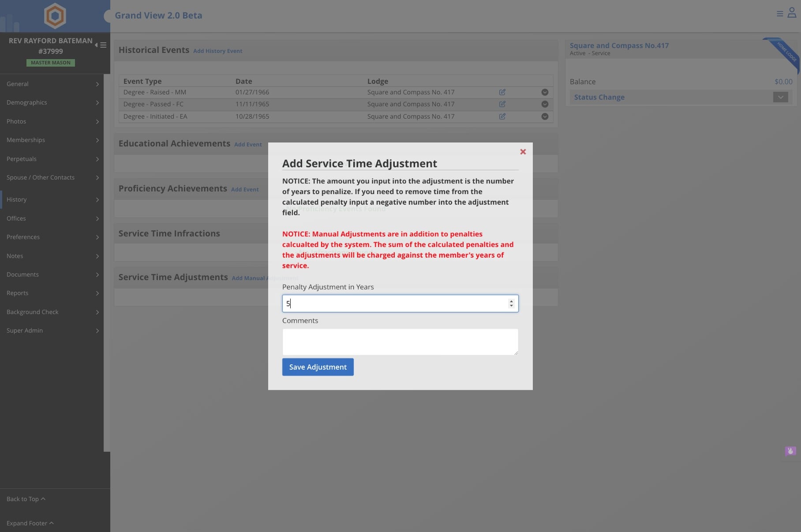Image resolution: width=801 pixels, height=532 pixels.
Task: Click the MASTER MASON badge
Action: coord(51,63)
